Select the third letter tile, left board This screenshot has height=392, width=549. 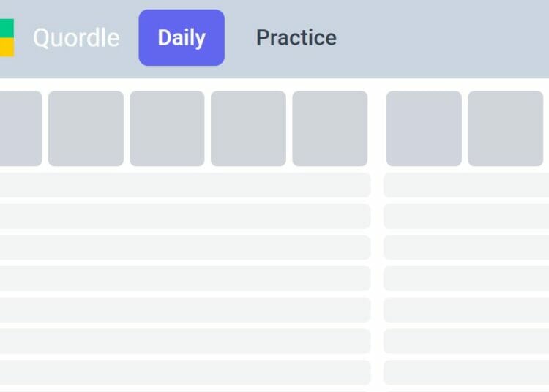[x=167, y=128]
